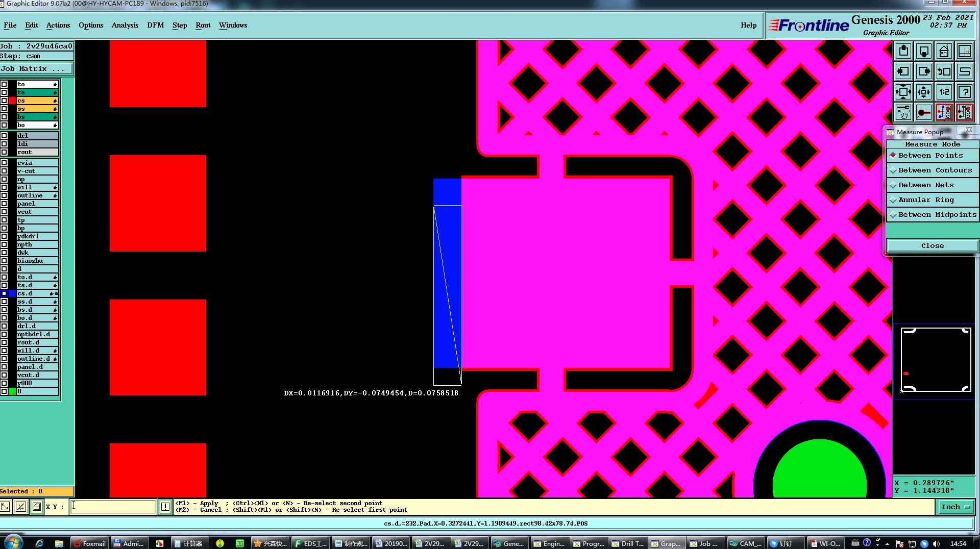Image resolution: width=980 pixels, height=549 pixels.
Task: Select the 'mpthdrl.d' layer row
Action: pyautogui.click(x=37, y=334)
